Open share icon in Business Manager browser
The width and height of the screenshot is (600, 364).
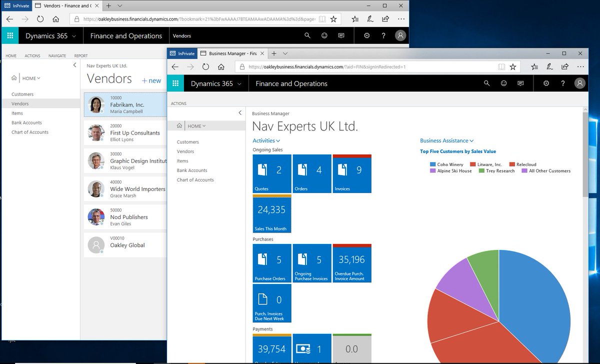pyautogui.click(x=565, y=66)
